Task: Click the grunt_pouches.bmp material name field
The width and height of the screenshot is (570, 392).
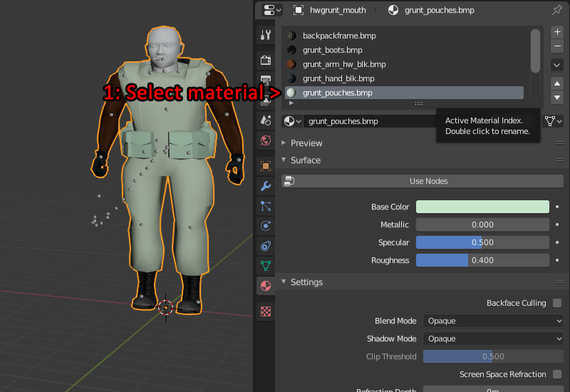Action: tap(370, 121)
